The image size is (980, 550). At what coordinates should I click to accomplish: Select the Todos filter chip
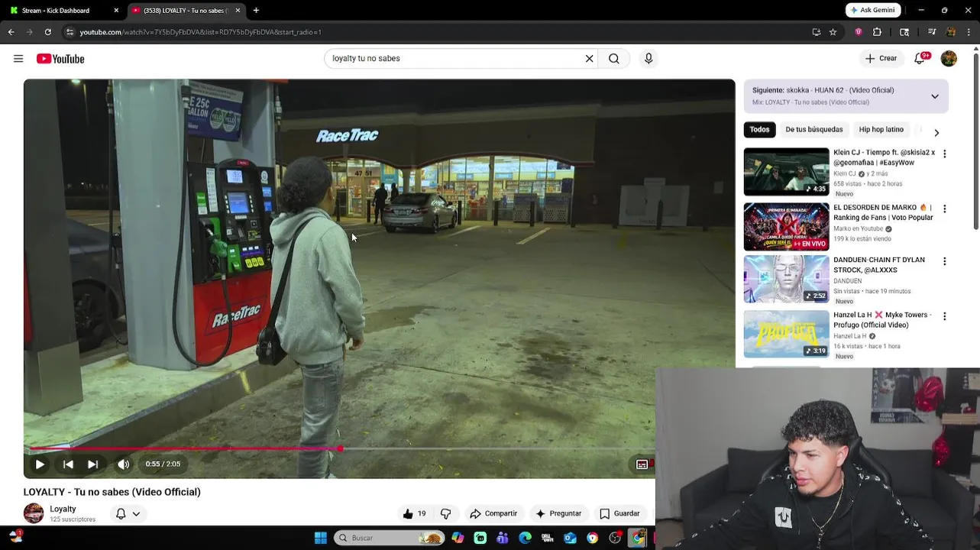click(759, 130)
